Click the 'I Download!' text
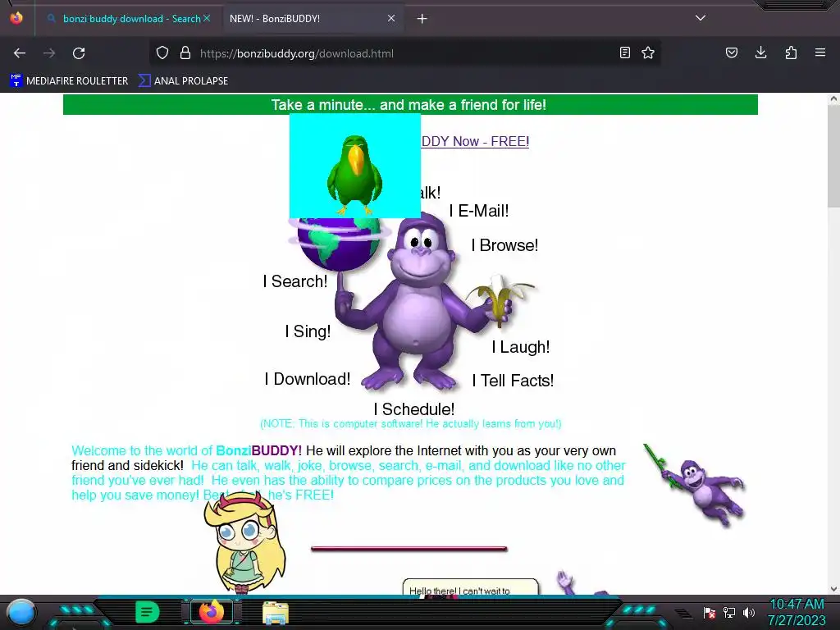840x630 pixels. (x=308, y=379)
